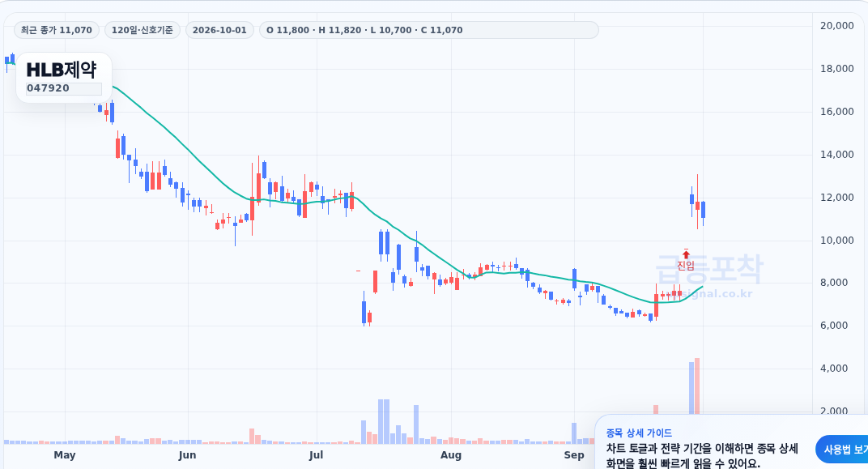Click the 4,000 price axis label
The width and height of the screenshot is (868, 469).
[834, 369]
